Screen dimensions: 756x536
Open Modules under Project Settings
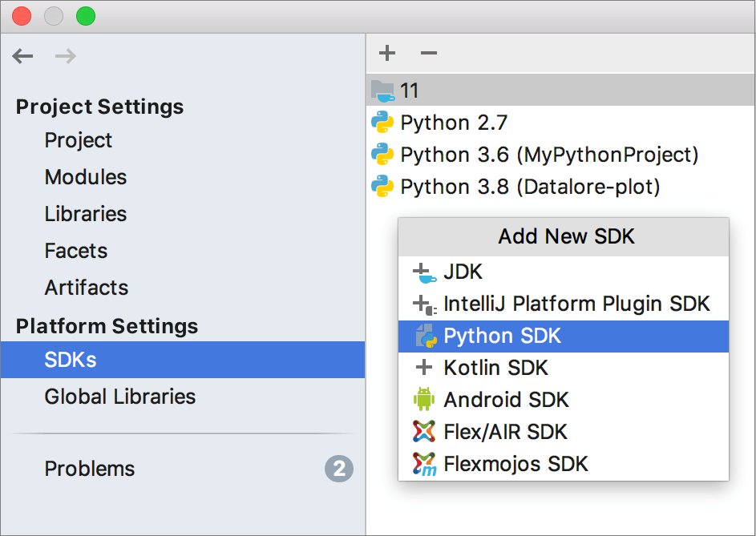(85, 177)
